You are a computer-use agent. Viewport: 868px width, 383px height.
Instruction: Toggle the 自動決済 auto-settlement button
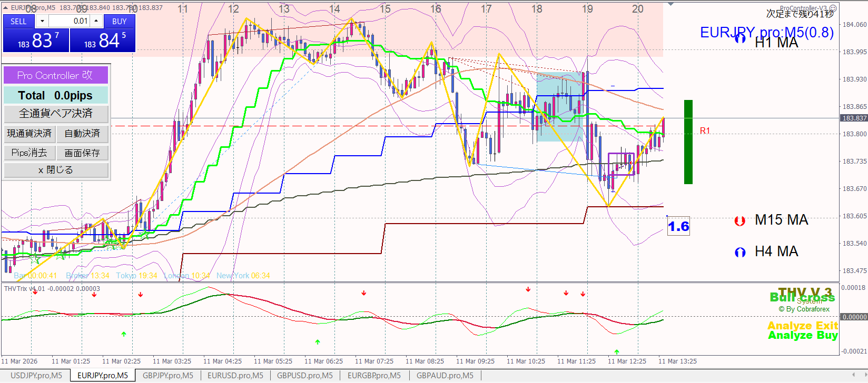pos(82,134)
